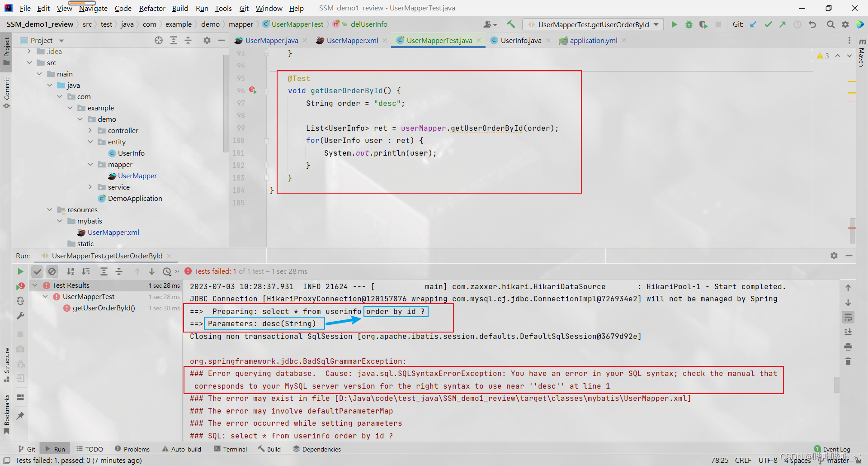Image resolution: width=868 pixels, height=466 pixels.
Task: Build project with the hammer icon
Action: coord(511,24)
